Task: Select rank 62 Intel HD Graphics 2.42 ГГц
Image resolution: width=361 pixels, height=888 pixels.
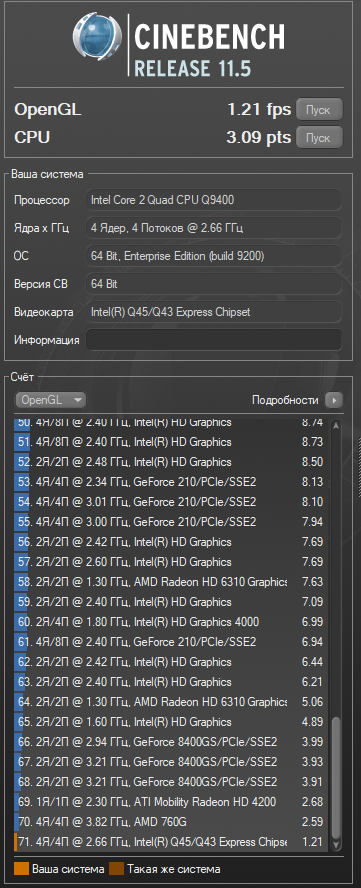Action: (171, 661)
